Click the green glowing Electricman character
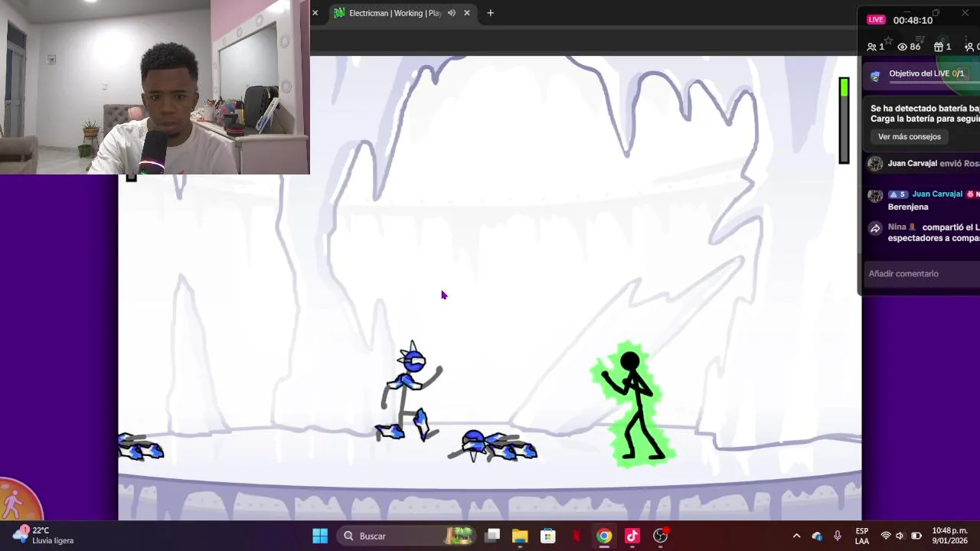The width and height of the screenshot is (980, 551). coord(634,404)
